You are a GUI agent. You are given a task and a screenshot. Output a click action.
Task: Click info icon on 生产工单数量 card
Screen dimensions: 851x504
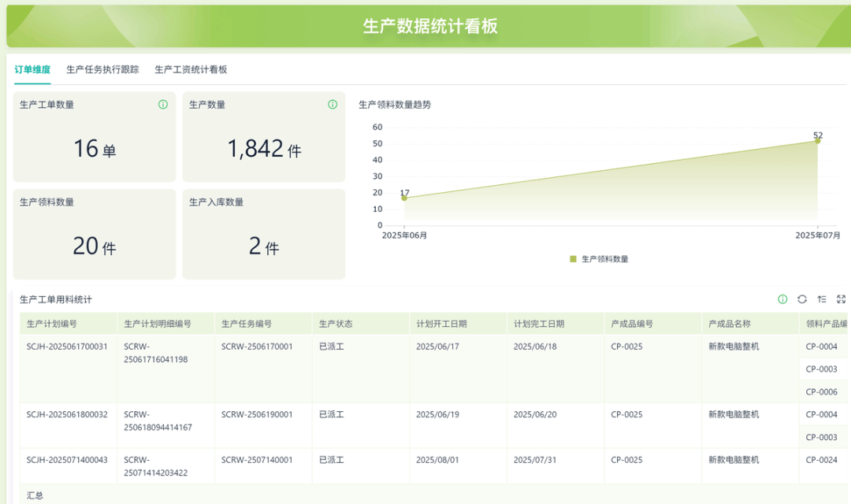163,105
